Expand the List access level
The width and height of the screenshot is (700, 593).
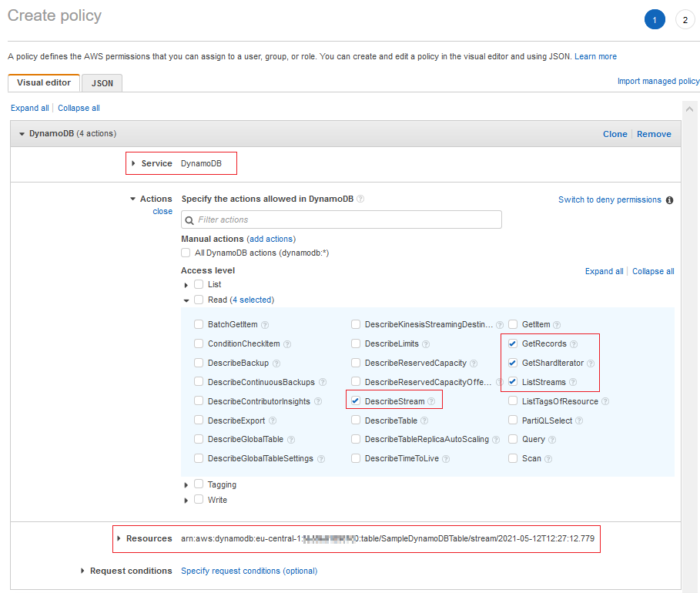[x=186, y=285]
